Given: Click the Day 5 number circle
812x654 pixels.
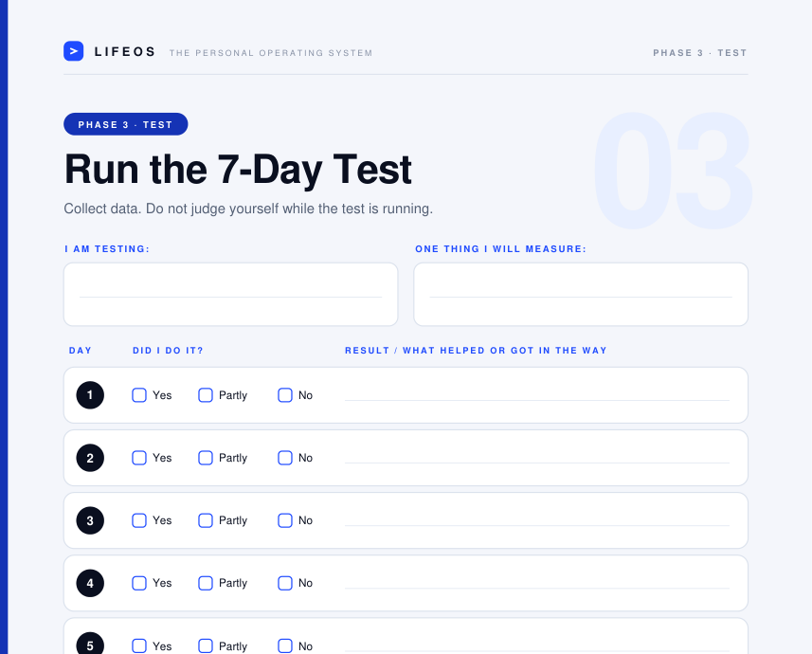Looking at the screenshot, I should point(90,644).
